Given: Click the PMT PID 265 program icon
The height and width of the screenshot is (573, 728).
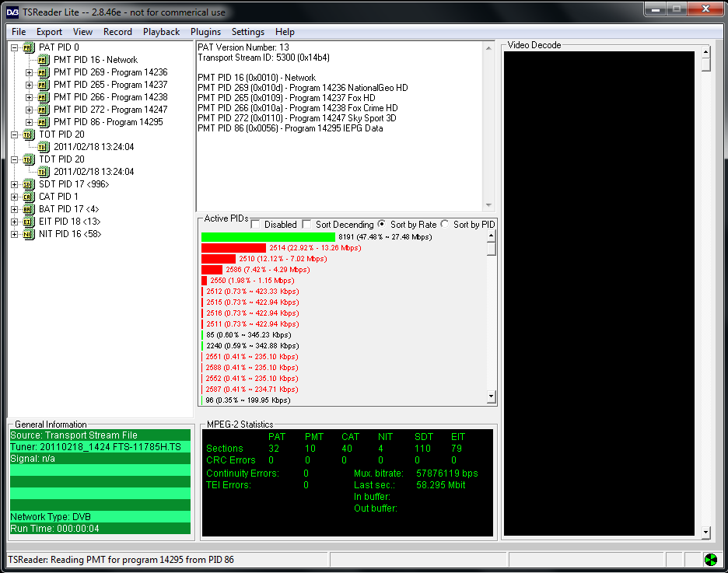Looking at the screenshot, I should click(x=44, y=85).
